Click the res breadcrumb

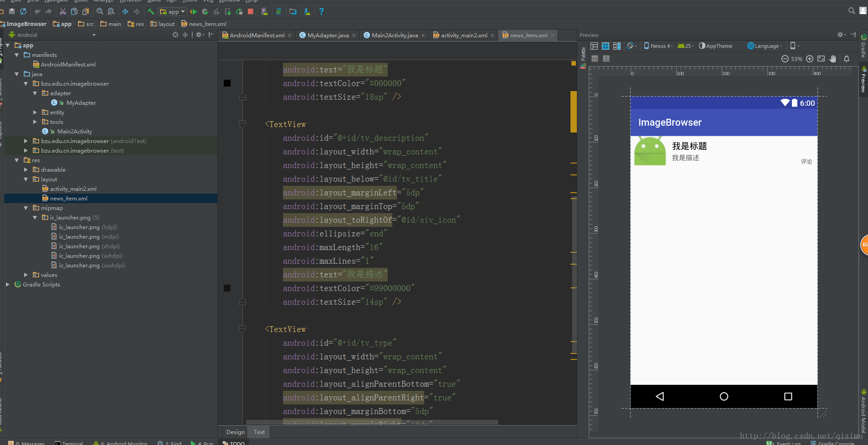tap(136, 24)
